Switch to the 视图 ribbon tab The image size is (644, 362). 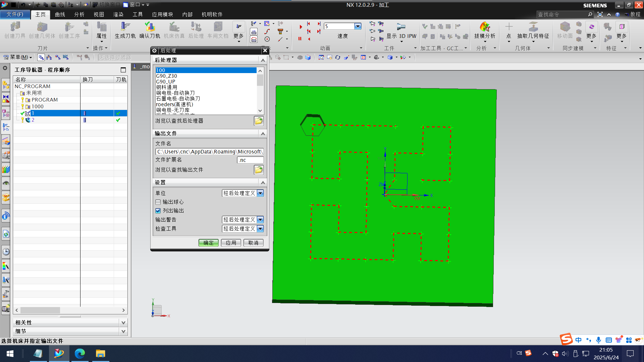99,14
